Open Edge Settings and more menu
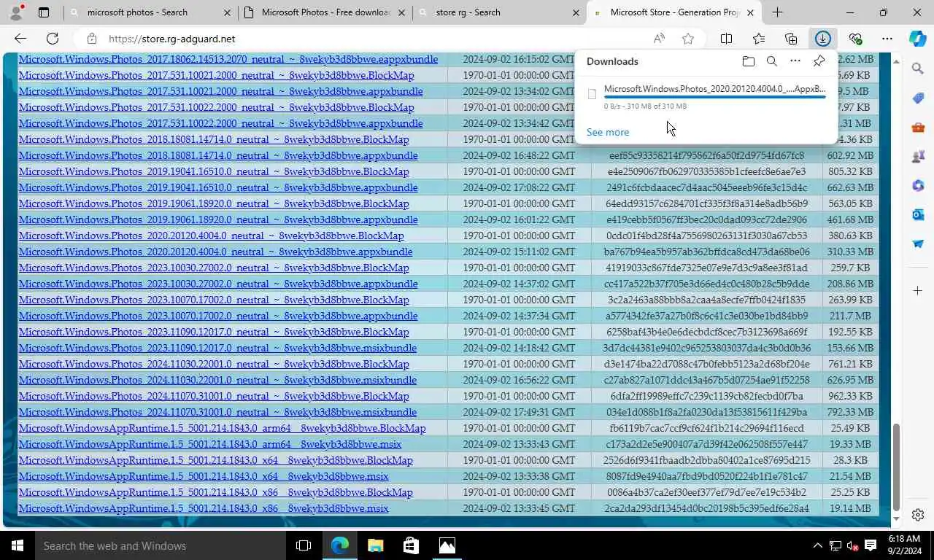Screen dimensions: 934x560 887,39
